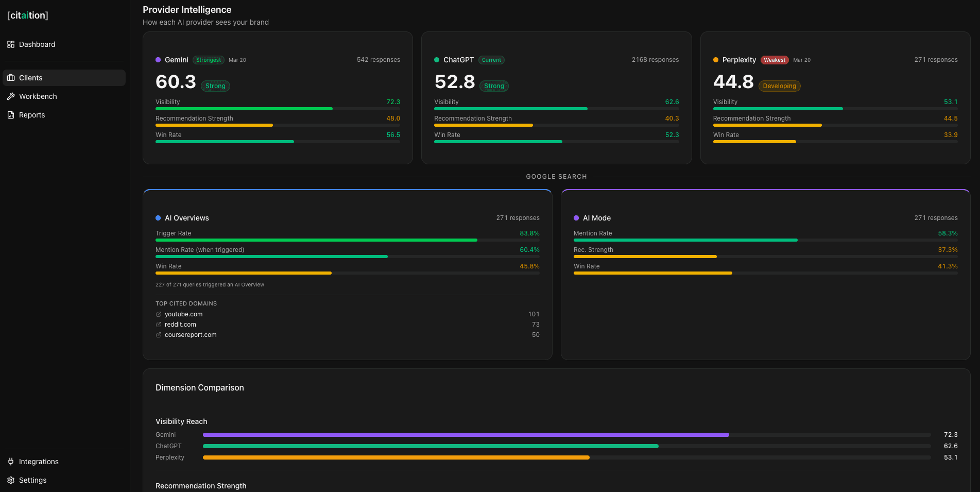The width and height of the screenshot is (980, 492).
Task: Click the 37.3% Rec. Strength value
Action: pos(948,250)
